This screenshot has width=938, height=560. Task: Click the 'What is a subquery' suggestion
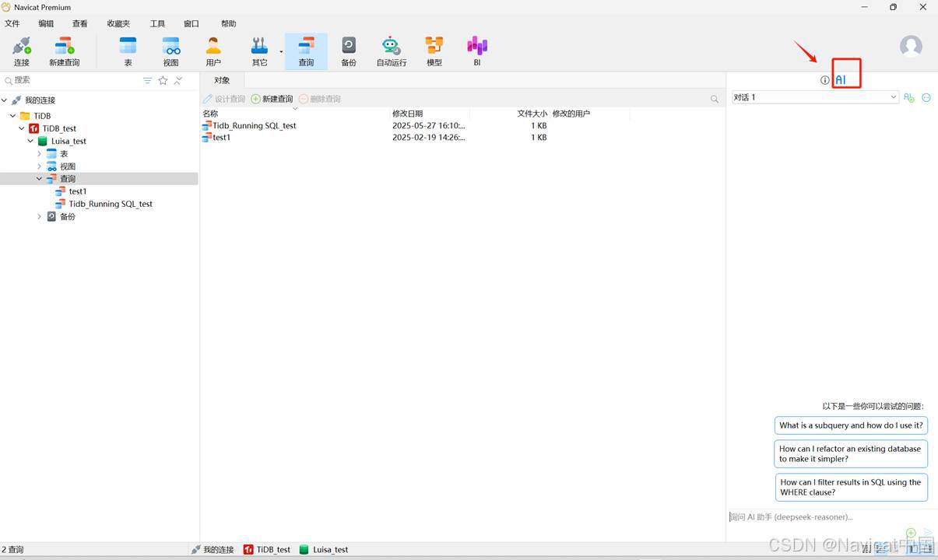pos(851,425)
